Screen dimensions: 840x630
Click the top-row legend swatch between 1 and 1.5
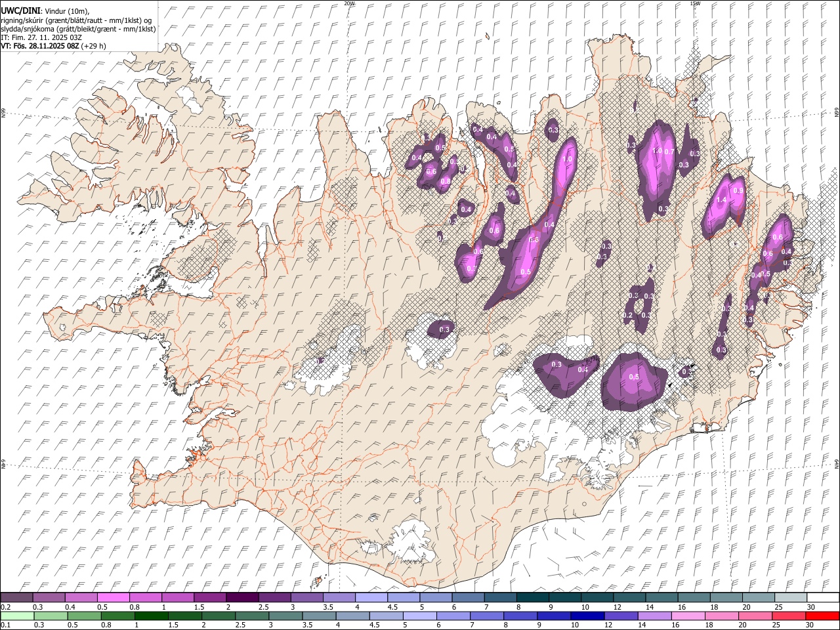click(x=178, y=598)
